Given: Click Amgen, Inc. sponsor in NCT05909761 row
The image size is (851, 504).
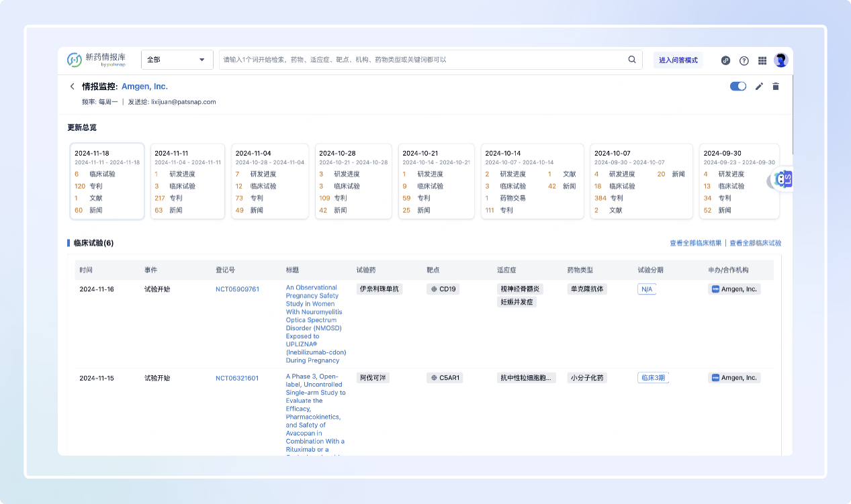Looking at the screenshot, I should click(734, 289).
